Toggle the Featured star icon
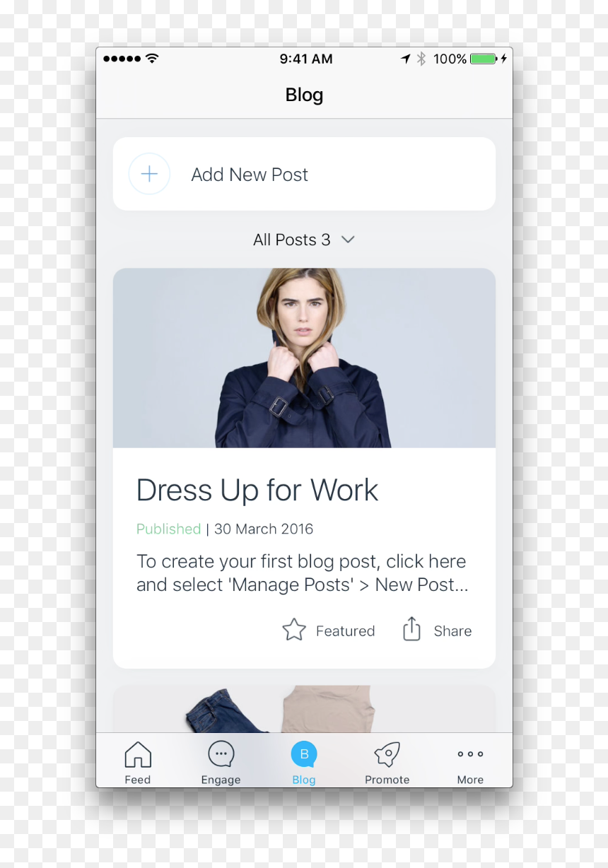The image size is (608, 868). pyautogui.click(x=294, y=630)
